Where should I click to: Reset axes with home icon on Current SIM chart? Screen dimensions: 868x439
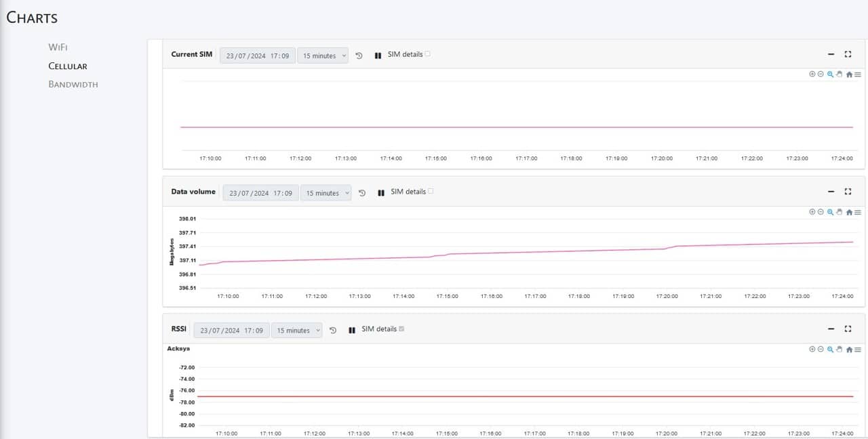click(848, 74)
